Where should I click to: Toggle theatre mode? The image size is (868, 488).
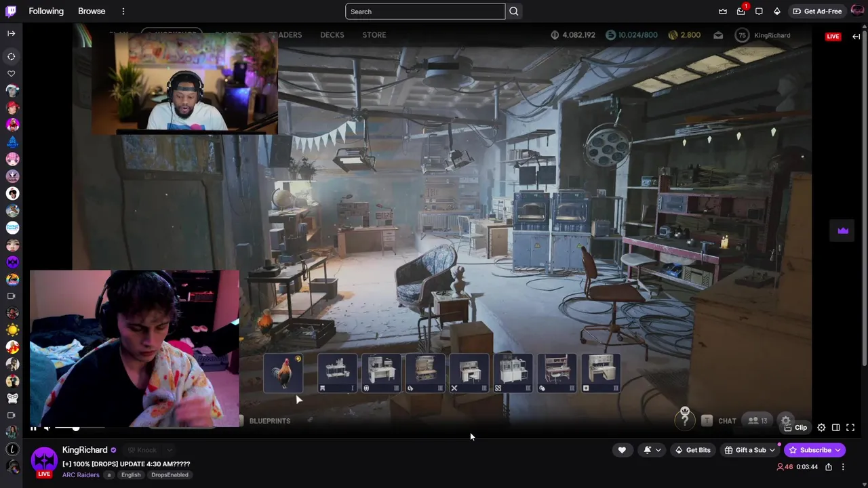coord(835,428)
